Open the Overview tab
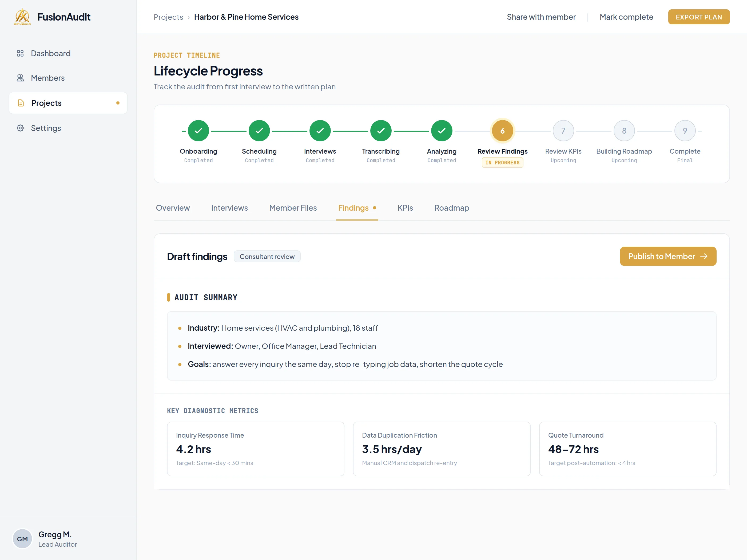The height and width of the screenshot is (560, 747). [173, 208]
